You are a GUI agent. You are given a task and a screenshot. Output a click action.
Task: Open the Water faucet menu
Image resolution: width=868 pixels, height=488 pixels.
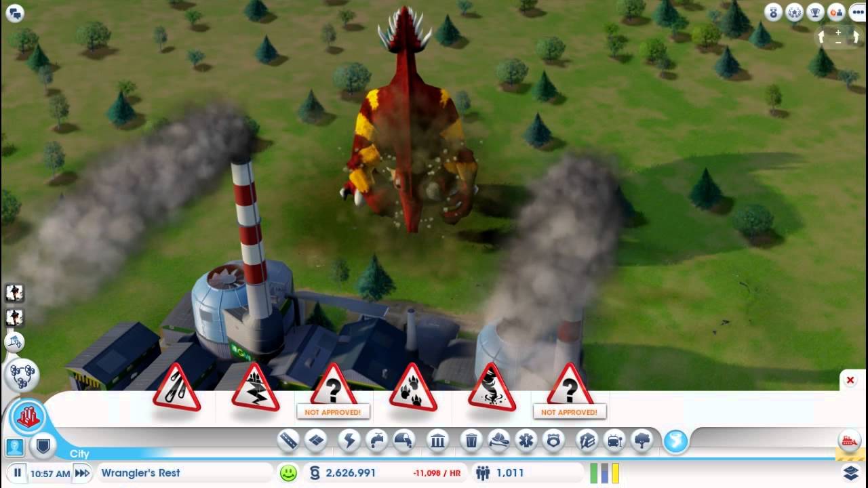pyautogui.click(x=377, y=441)
